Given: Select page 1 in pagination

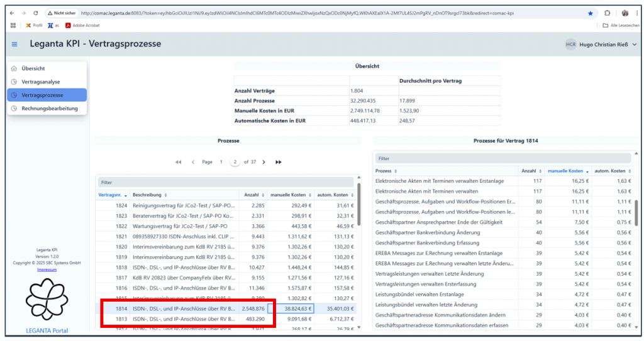Looking at the screenshot, I should pos(221,162).
